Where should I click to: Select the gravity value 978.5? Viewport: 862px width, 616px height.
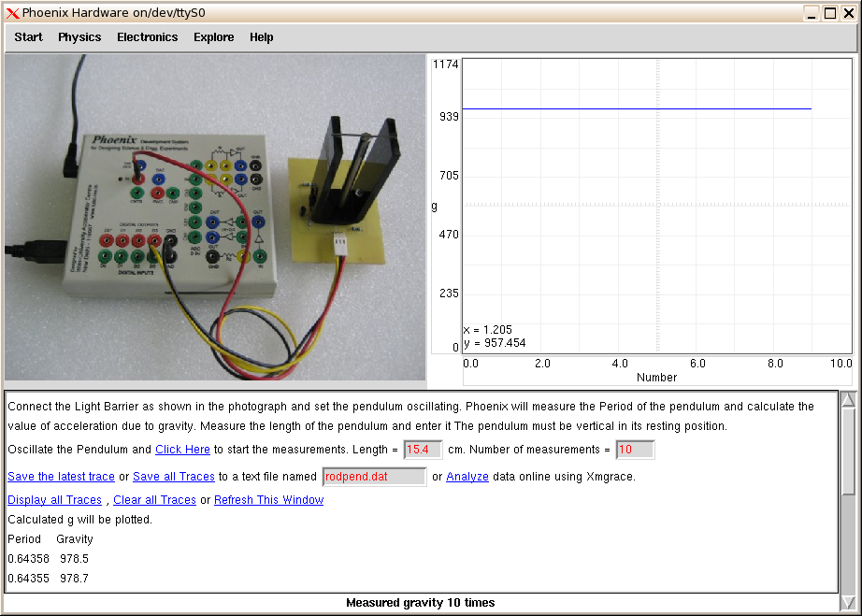(74, 559)
